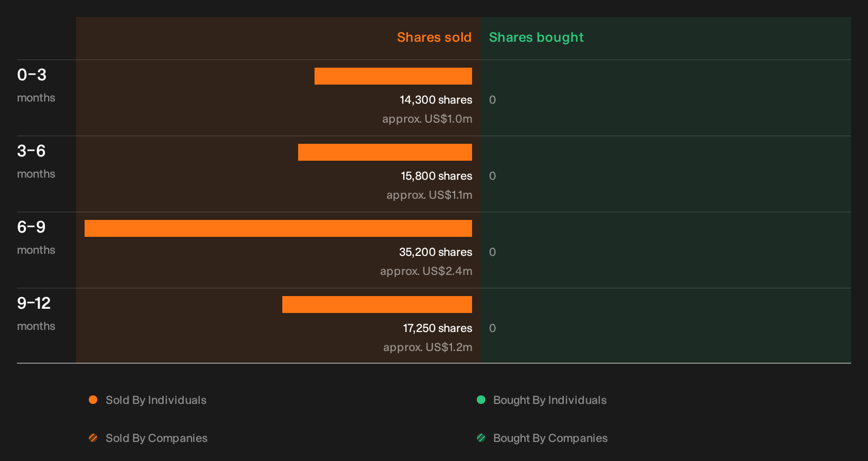Click the shares bought 0 in 0-3 months row
The height and width of the screenshot is (461, 868).
(492, 100)
